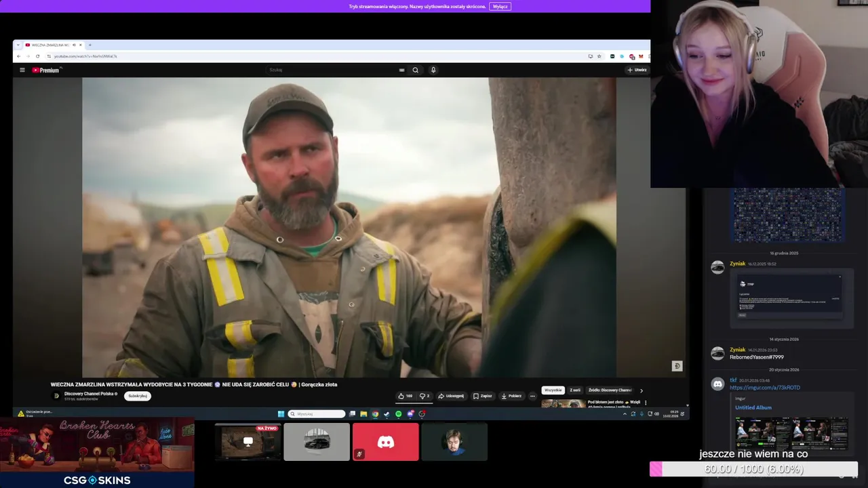Click the Subskrybuj button

pos(138,396)
